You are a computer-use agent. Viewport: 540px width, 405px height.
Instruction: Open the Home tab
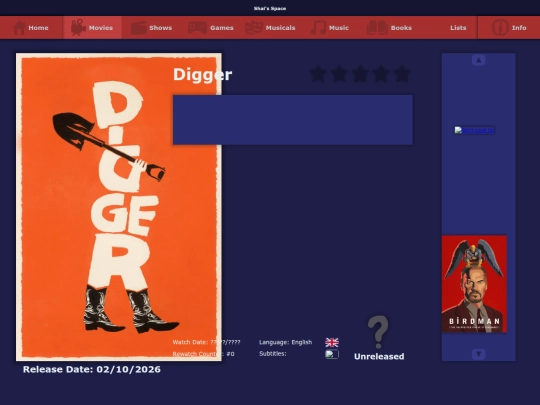click(x=31, y=28)
